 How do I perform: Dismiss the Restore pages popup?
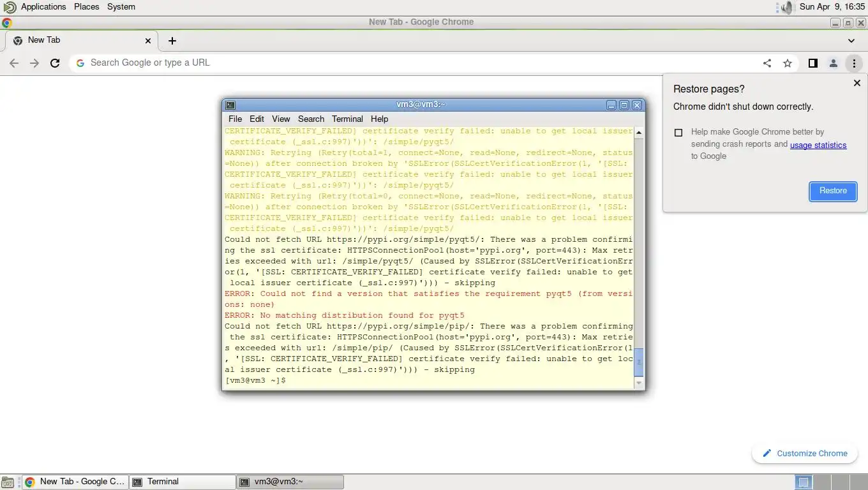click(857, 83)
